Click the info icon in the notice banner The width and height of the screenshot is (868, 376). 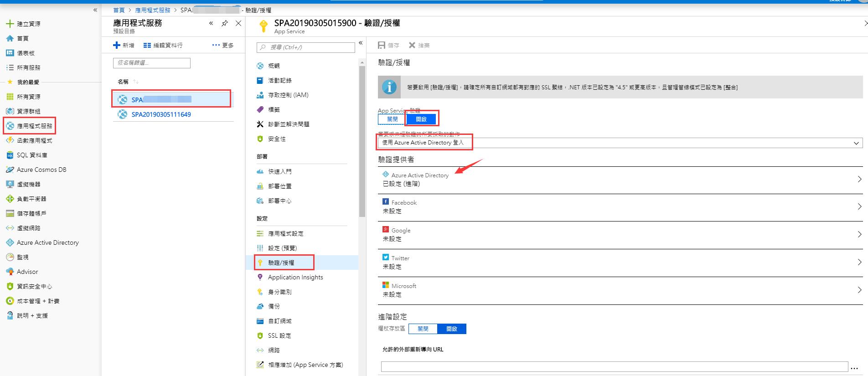point(389,87)
